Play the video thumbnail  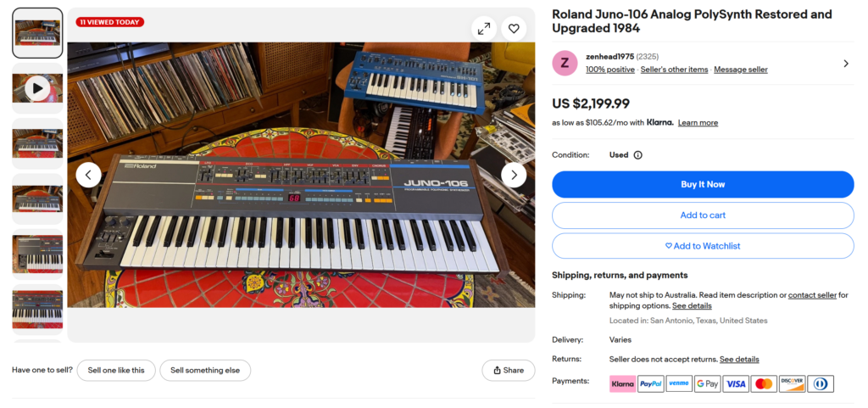[x=37, y=87]
